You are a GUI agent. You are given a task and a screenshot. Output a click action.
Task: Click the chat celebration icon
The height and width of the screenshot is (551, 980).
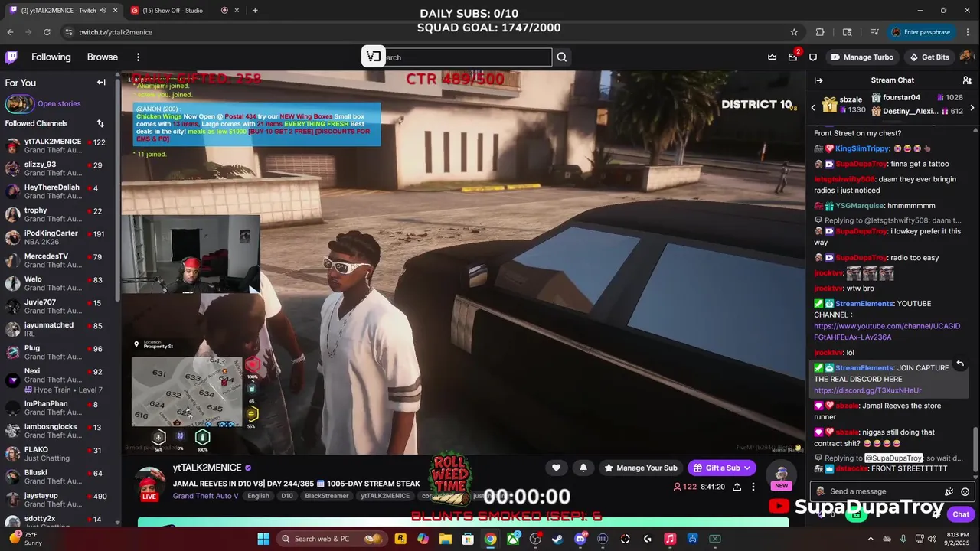[x=949, y=491]
